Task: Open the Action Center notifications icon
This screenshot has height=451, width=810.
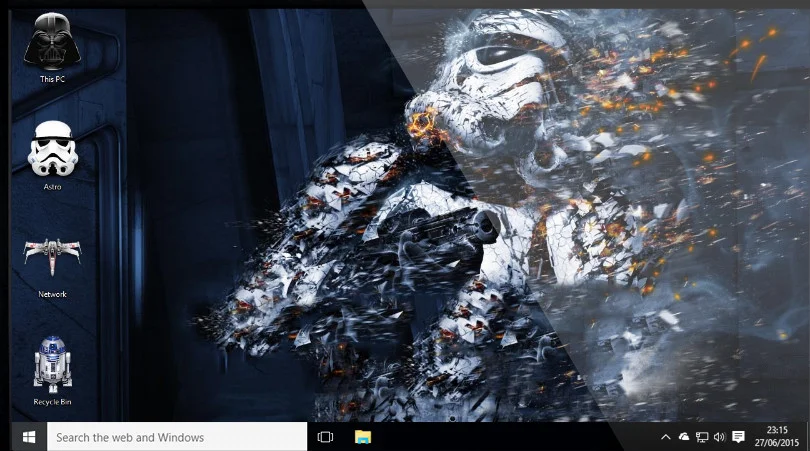Action: pyautogui.click(x=738, y=437)
